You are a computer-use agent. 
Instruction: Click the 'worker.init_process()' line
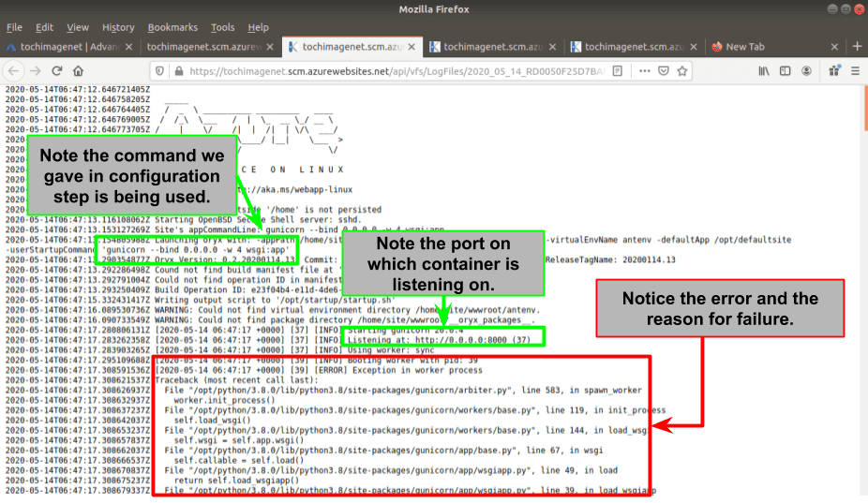(224, 400)
